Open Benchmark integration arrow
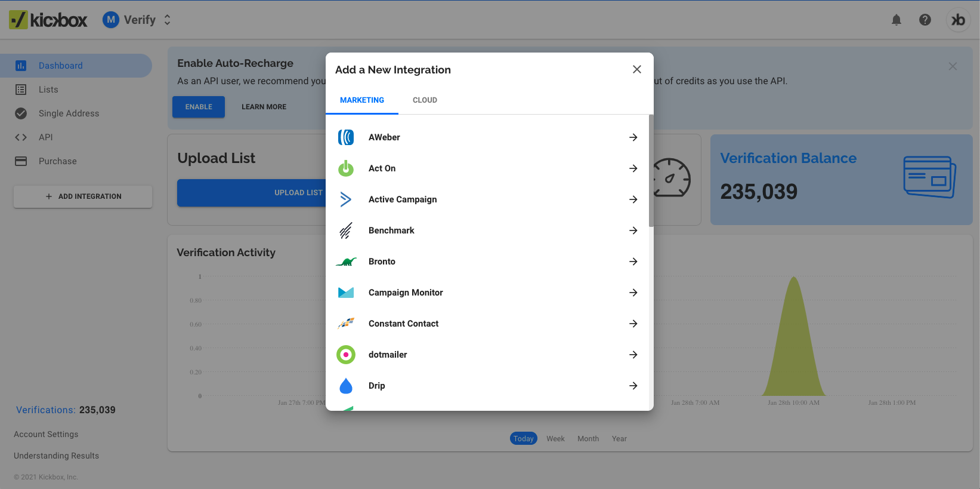 (x=633, y=230)
